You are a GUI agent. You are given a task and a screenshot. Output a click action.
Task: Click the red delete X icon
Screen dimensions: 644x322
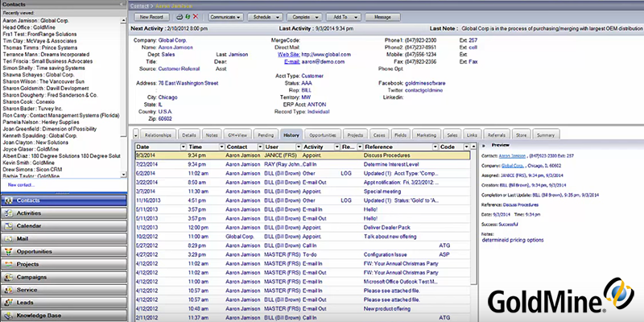pos(196,16)
